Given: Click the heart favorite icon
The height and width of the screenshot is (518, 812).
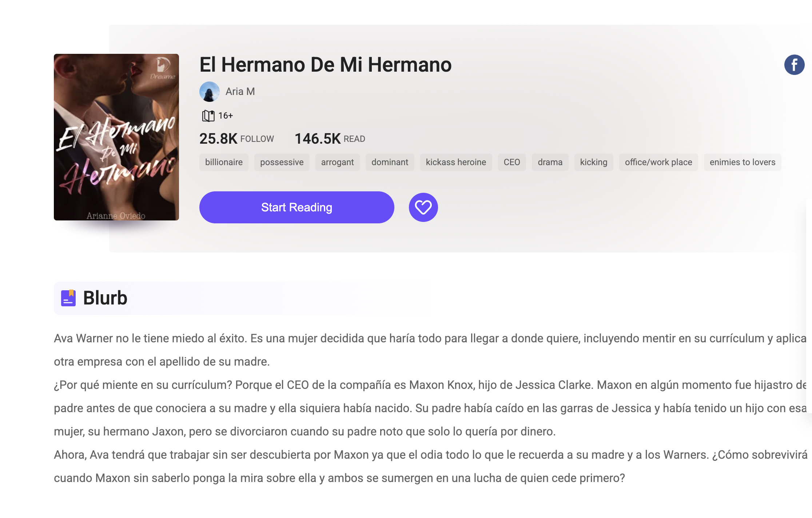Looking at the screenshot, I should [423, 207].
